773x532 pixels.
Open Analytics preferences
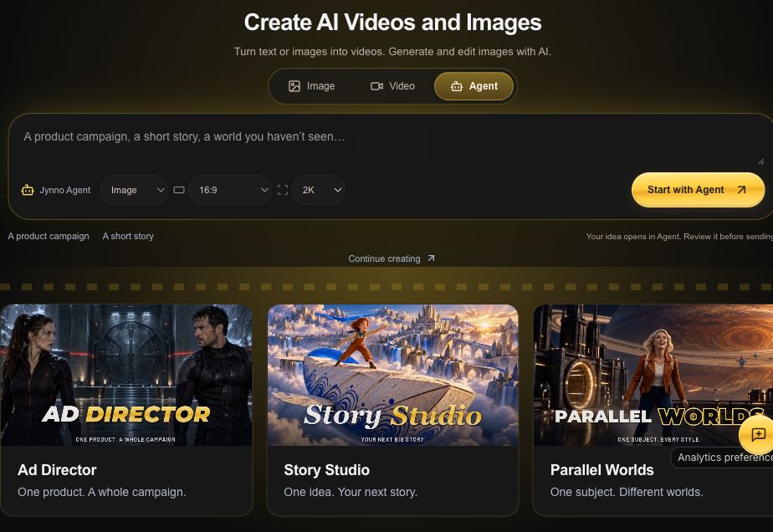coord(723,458)
